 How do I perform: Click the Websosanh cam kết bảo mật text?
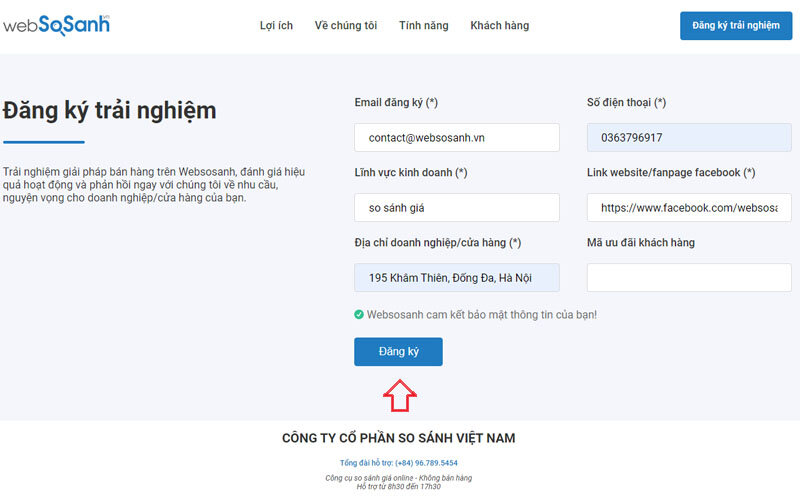pos(482,315)
